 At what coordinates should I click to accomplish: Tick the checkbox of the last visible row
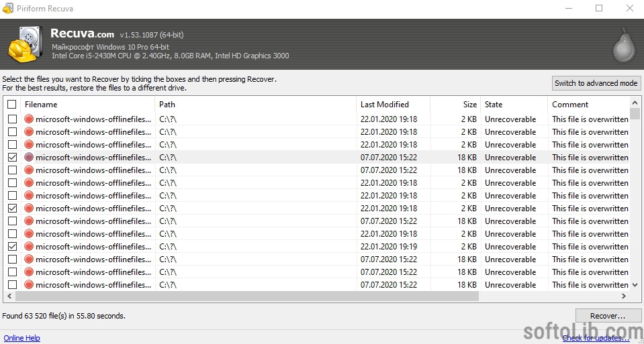point(12,284)
